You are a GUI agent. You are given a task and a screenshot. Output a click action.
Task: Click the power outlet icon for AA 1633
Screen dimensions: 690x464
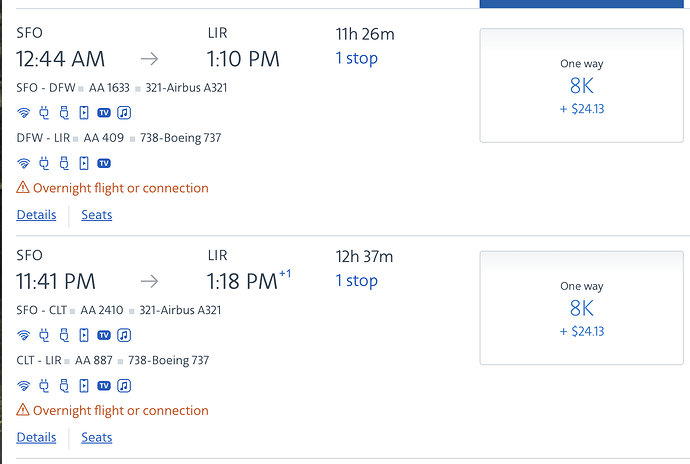tap(44, 112)
